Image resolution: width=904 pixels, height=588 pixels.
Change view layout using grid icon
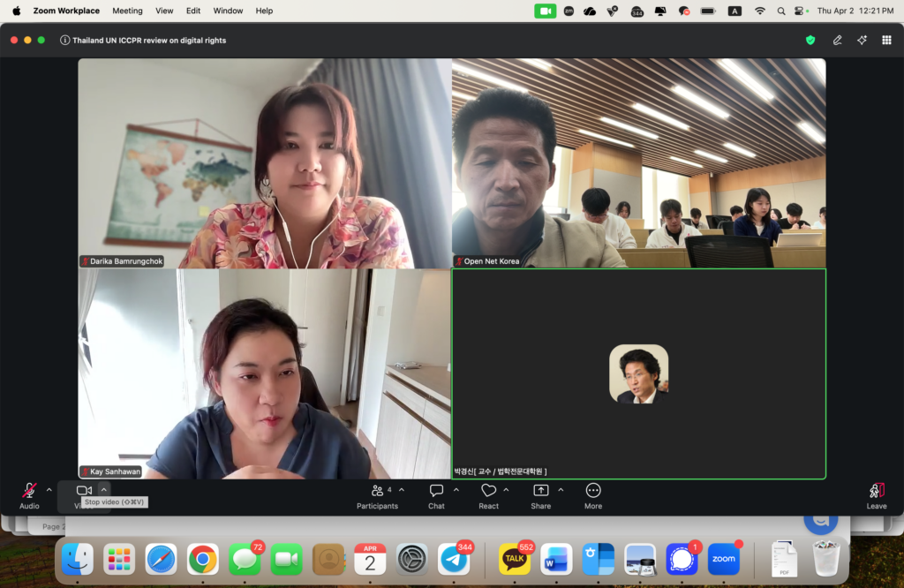coord(886,40)
